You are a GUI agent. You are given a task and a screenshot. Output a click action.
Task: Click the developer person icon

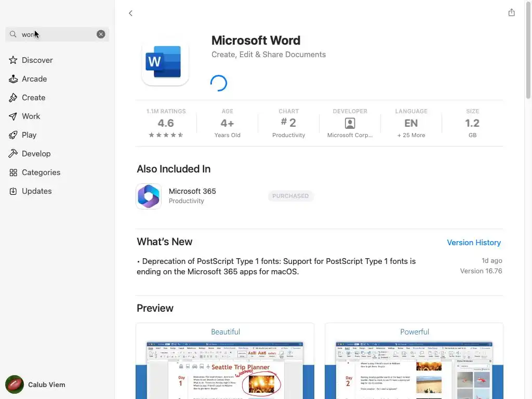350,123
